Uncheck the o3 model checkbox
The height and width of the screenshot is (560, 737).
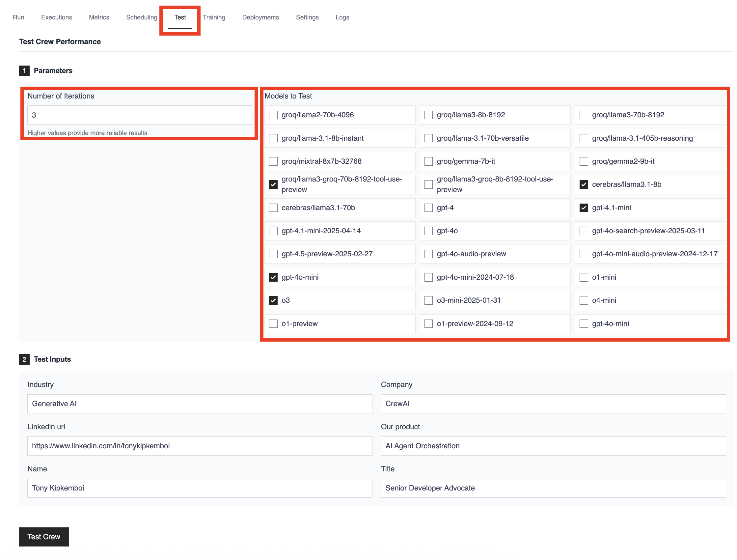tap(273, 300)
